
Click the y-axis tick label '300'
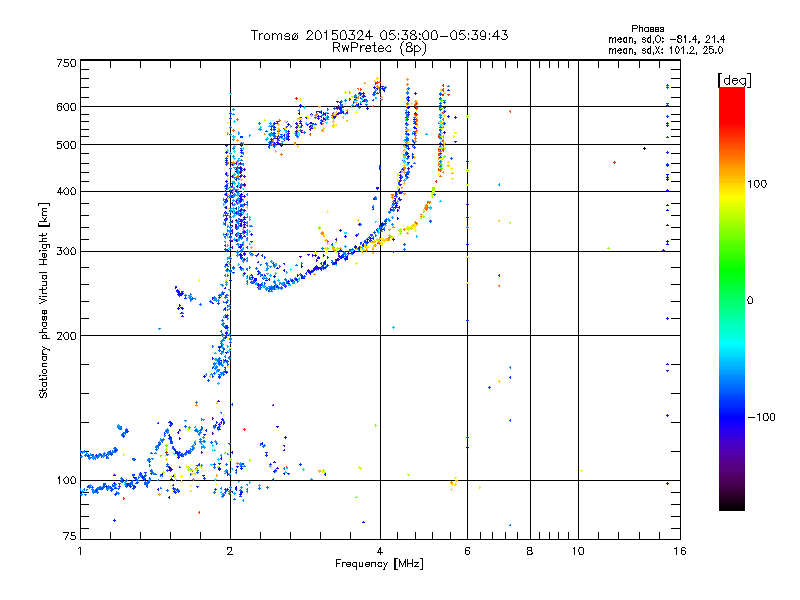pyautogui.click(x=66, y=252)
